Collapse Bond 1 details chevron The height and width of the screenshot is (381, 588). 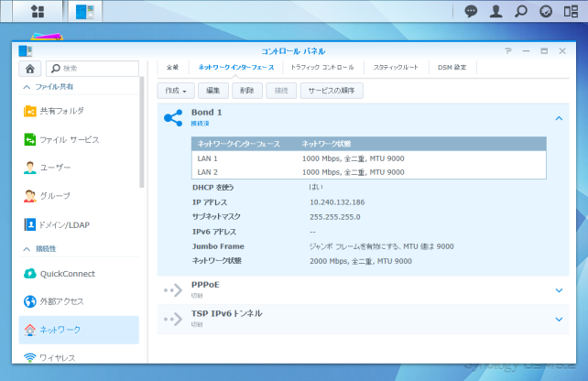(x=559, y=118)
